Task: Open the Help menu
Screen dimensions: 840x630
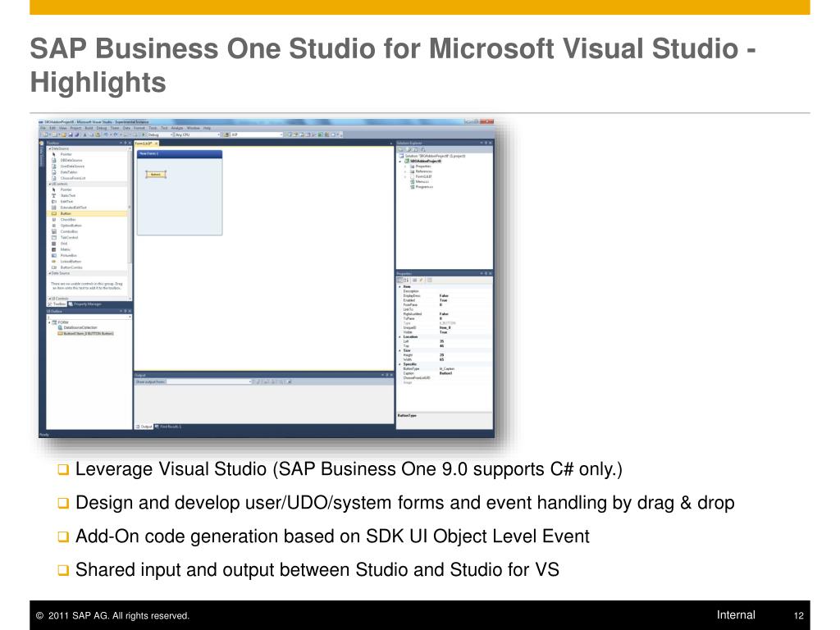Action: click(207, 128)
